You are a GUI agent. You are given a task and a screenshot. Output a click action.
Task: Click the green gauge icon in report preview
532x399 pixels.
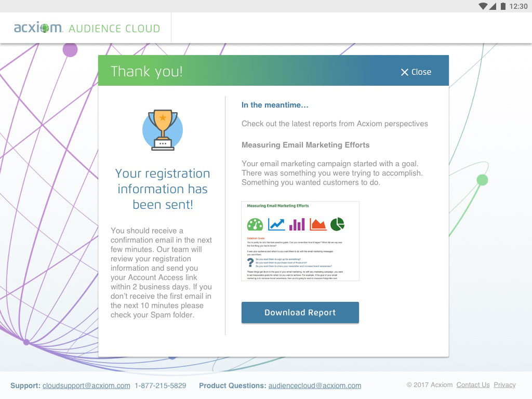tap(255, 224)
